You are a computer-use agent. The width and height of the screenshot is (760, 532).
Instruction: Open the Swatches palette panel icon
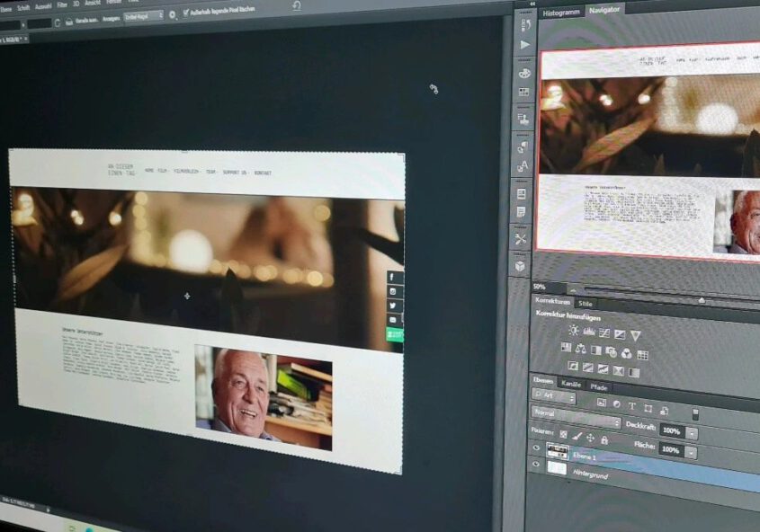(524, 73)
